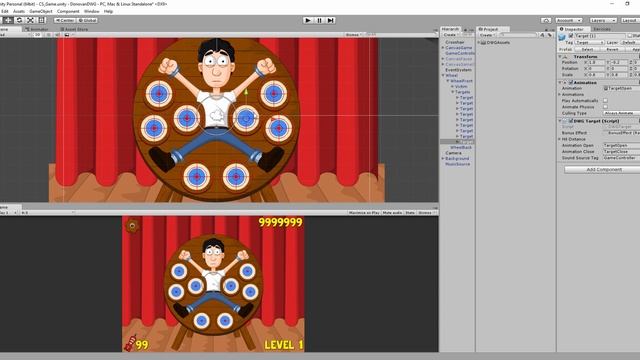Viewport: 640px width, 360px height.
Task: Advance one frame with Step button
Action: [x=331, y=20]
